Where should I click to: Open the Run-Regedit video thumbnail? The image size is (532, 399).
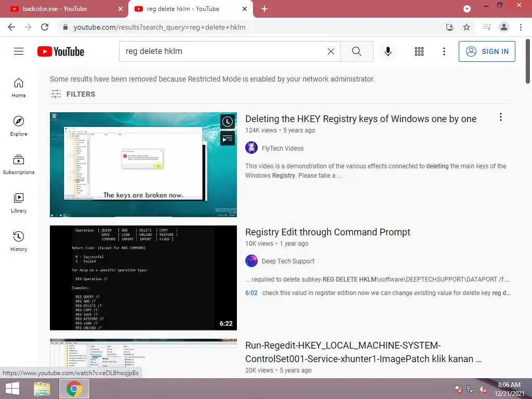(x=143, y=357)
